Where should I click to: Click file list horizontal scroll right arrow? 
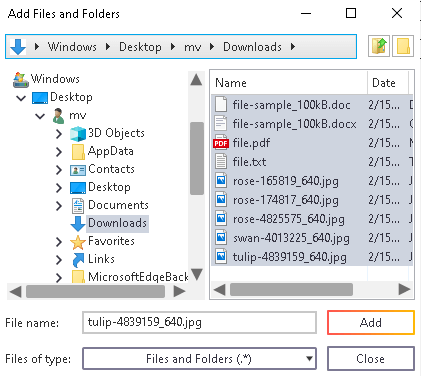404,289
